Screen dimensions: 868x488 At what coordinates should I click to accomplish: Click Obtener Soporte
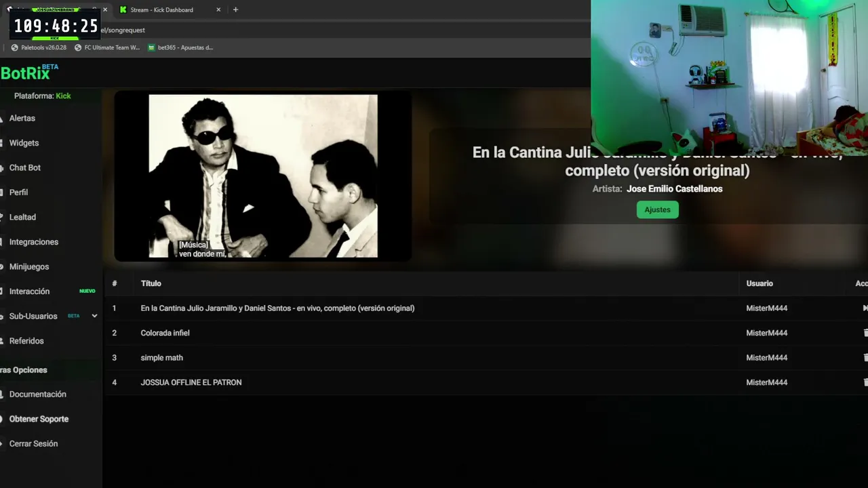tap(39, 419)
